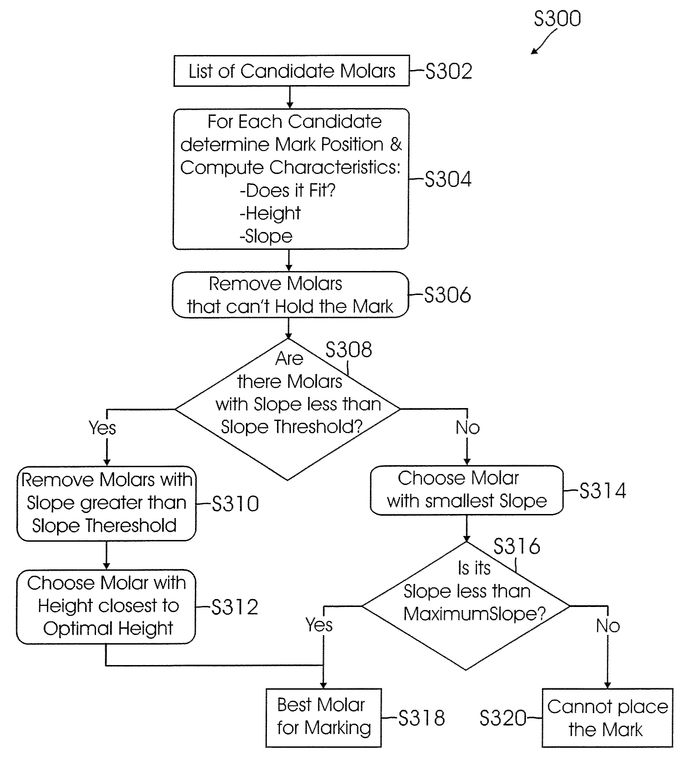Click the S316 MaximumSlope decision diamond
691x784 pixels.
pyautogui.click(x=467, y=600)
